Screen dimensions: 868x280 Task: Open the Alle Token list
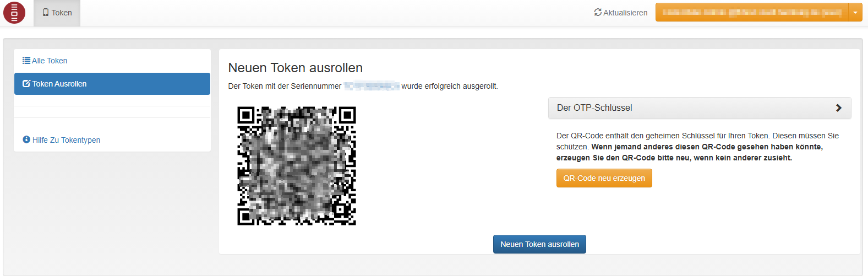[x=50, y=61]
